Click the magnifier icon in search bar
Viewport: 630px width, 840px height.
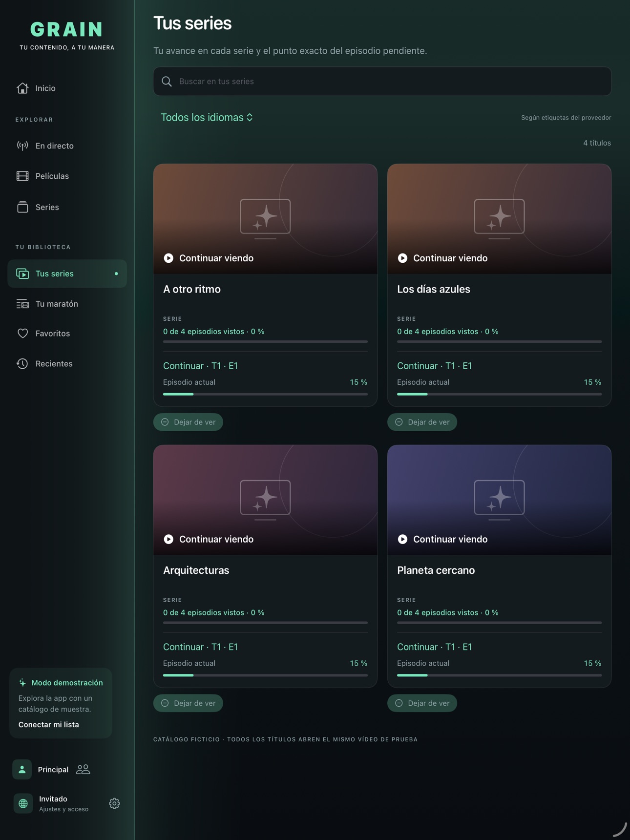tap(167, 82)
